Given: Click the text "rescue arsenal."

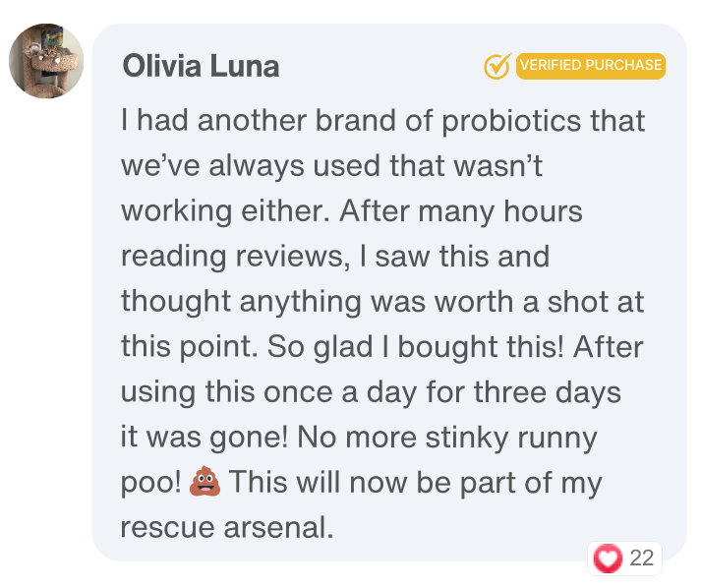Looking at the screenshot, I should tap(227, 527).
